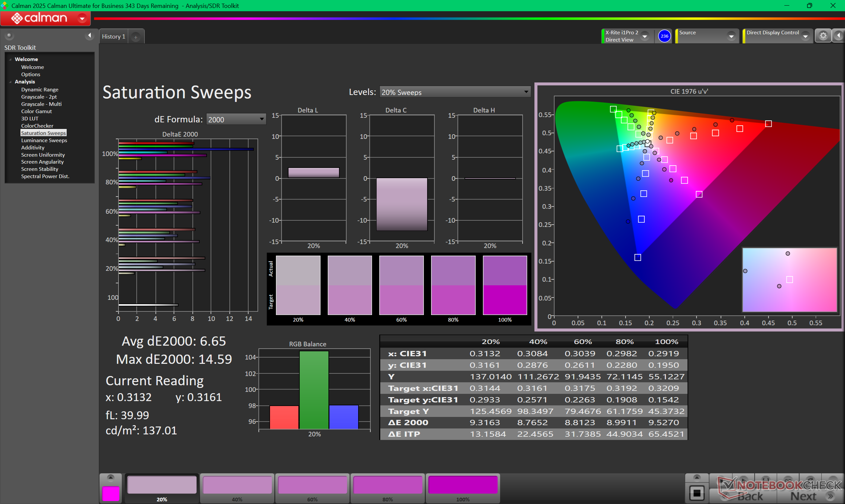The height and width of the screenshot is (504, 845).
Task: Click the Calman logo menu arrow
Action: point(82,18)
